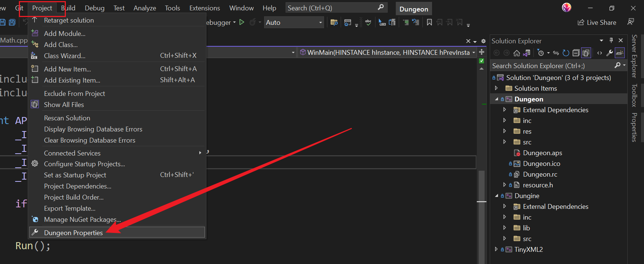This screenshot has height=264, width=644.
Task: Click the Start Without Debugging play icon
Action: point(242,22)
